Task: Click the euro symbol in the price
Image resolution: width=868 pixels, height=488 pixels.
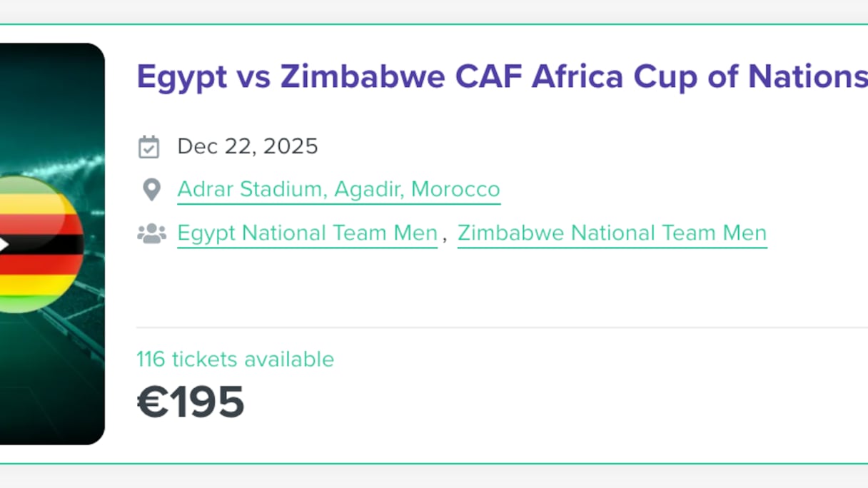Action: click(x=152, y=402)
